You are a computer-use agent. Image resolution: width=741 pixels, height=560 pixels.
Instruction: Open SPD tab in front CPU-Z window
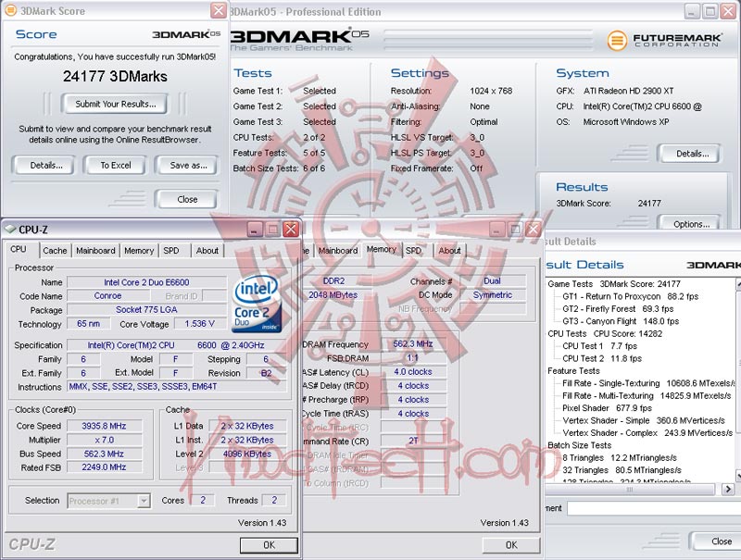[171, 251]
